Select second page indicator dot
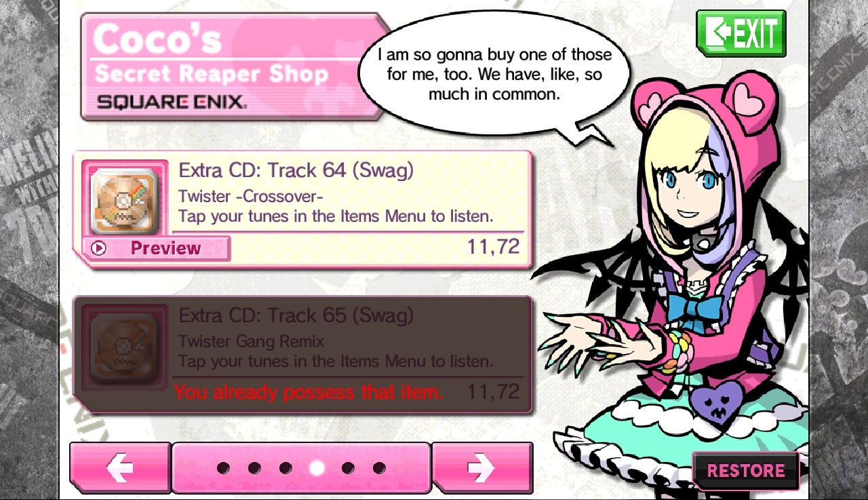868x500 pixels. [254, 468]
